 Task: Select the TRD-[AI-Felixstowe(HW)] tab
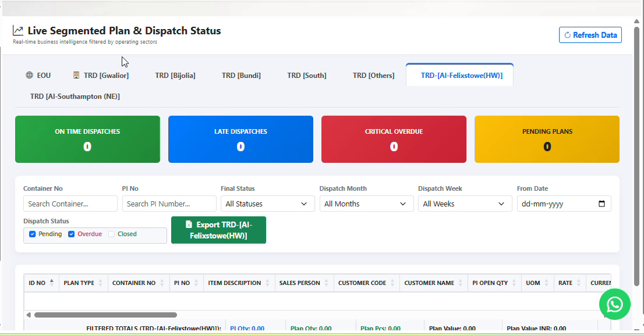[460, 76]
